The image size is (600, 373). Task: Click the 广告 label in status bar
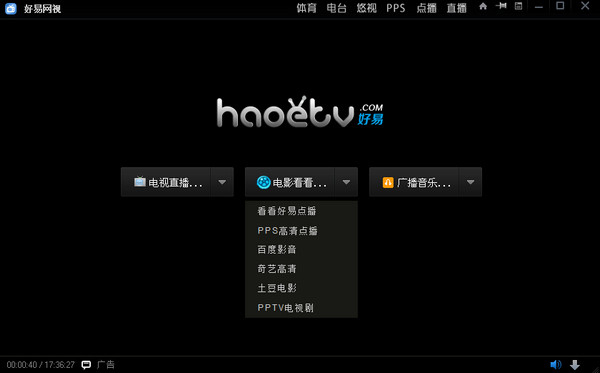(x=106, y=364)
